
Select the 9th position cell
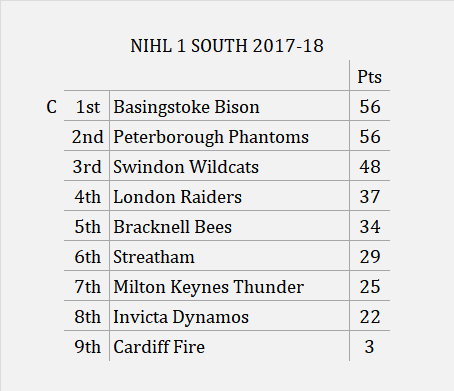87,347
